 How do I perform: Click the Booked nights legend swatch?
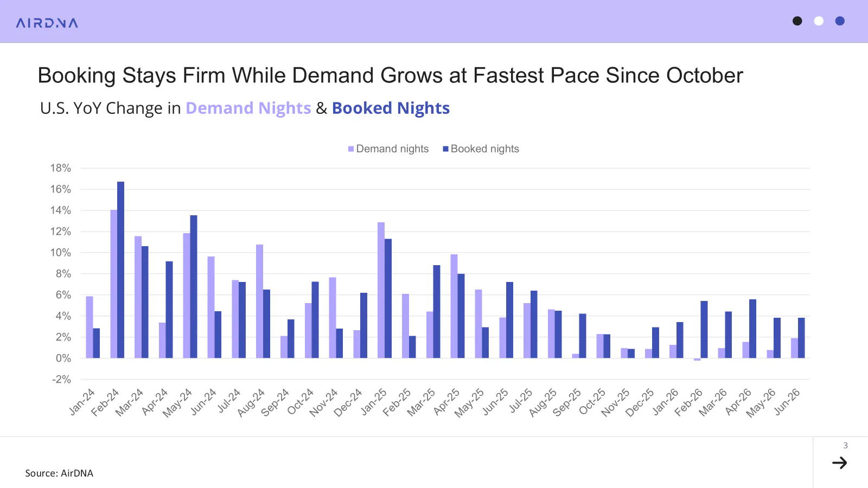tap(445, 149)
